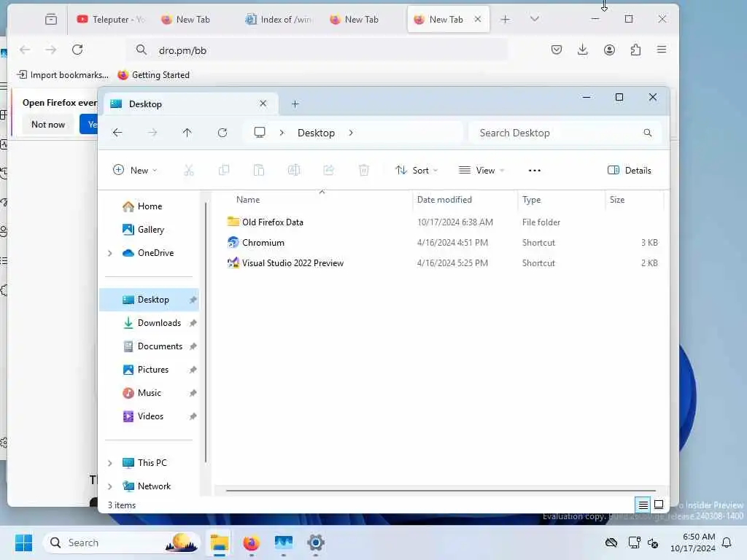Click the Share icon in Explorer toolbar
The width and height of the screenshot is (747, 560).
(x=329, y=170)
